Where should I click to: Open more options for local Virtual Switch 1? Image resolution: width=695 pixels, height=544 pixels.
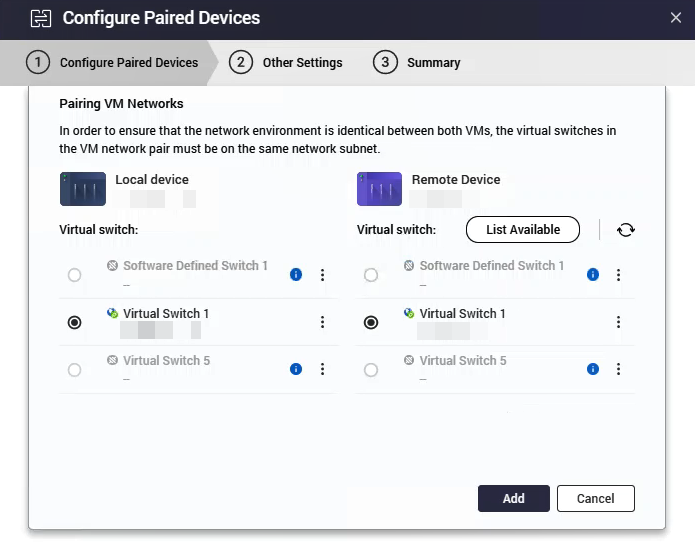322,322
